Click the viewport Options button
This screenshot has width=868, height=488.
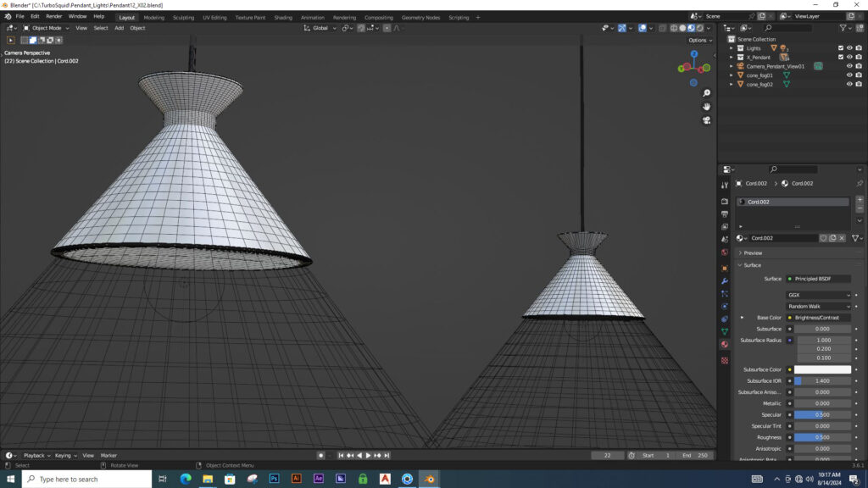(699, 40)
